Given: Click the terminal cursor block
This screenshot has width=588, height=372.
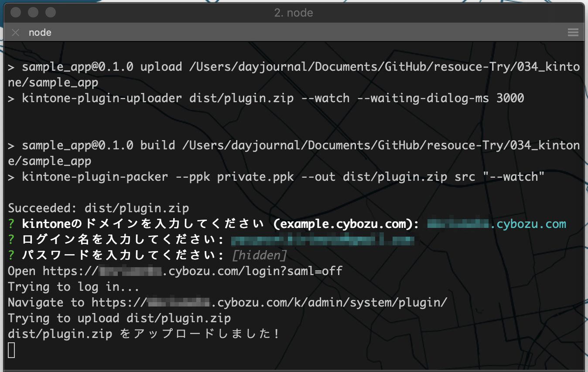Looking at the screenshot, I should pos(11,350).
